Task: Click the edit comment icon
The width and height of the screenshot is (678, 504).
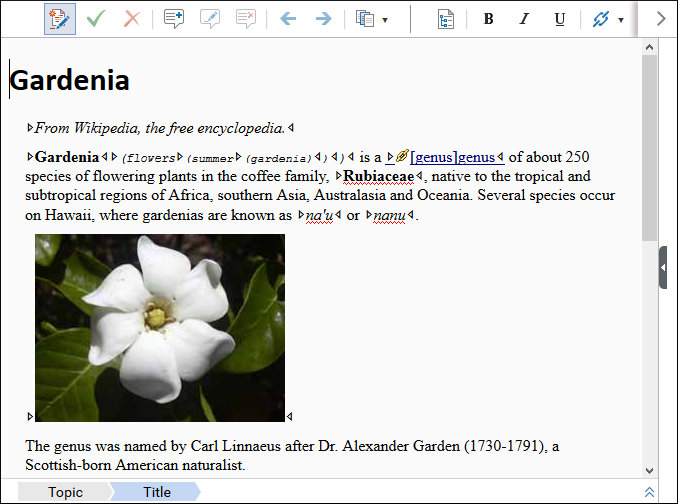Action: 210,19
